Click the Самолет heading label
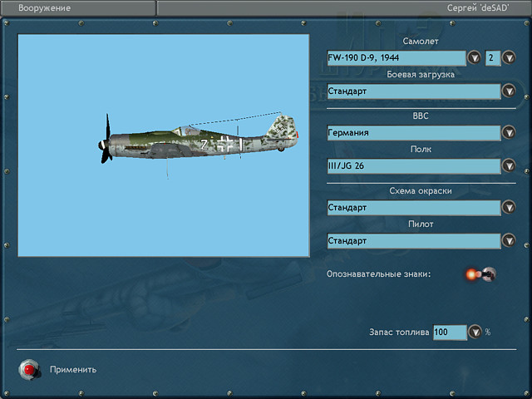Image resolution: width=532 pixels, height=399 pixels. (x=421, y=41)
